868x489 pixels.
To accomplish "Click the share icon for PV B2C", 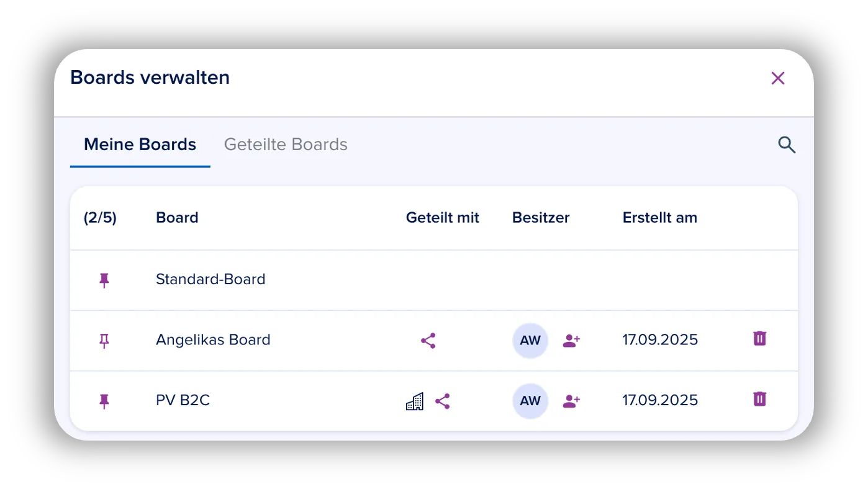I will pos(443,401).
